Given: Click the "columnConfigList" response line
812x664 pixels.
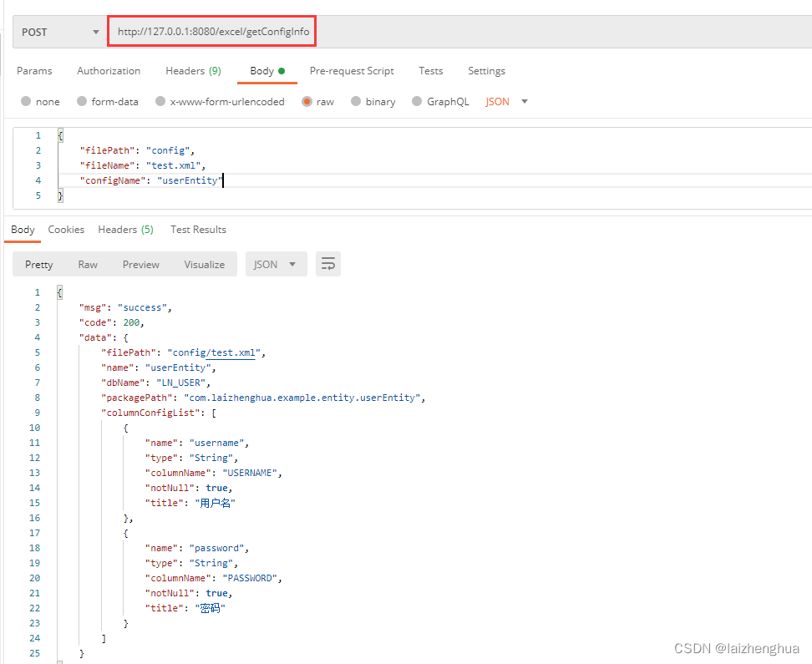Looking at the screenshot, I should pyautogui.click(x=159, y=413).
